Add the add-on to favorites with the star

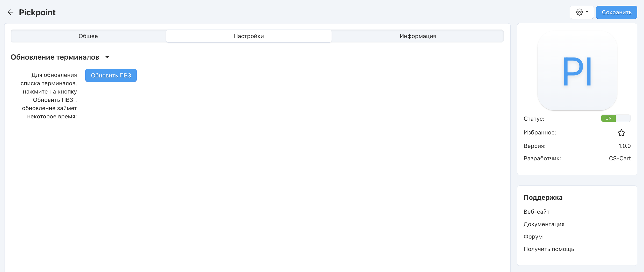pos(621,133)
